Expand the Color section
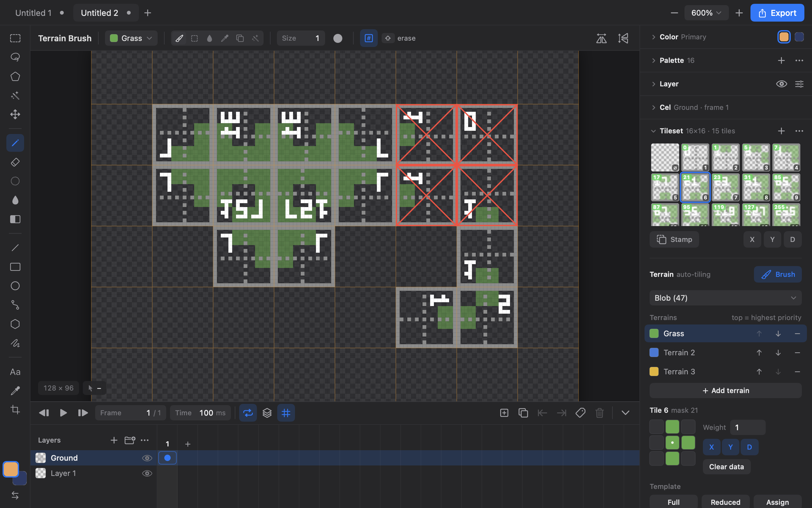The width and height of the screenshot is (812, 508). coord(653,37)
